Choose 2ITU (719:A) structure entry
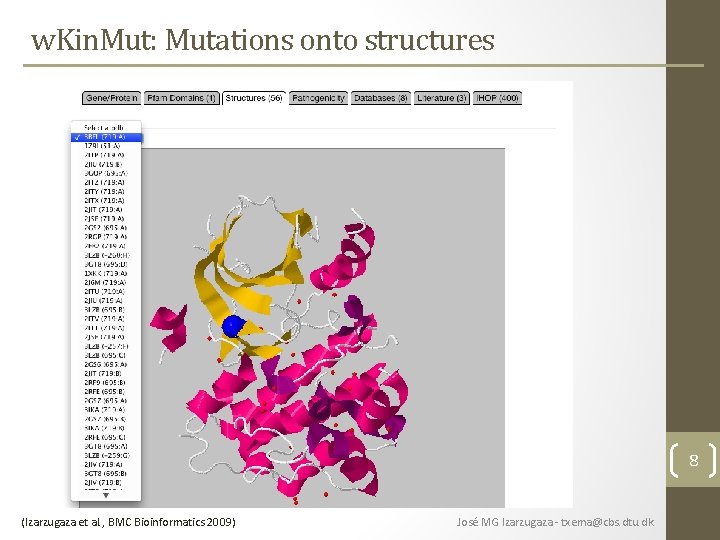The height and width of the screenshot is (540, 720). [105, 292]
